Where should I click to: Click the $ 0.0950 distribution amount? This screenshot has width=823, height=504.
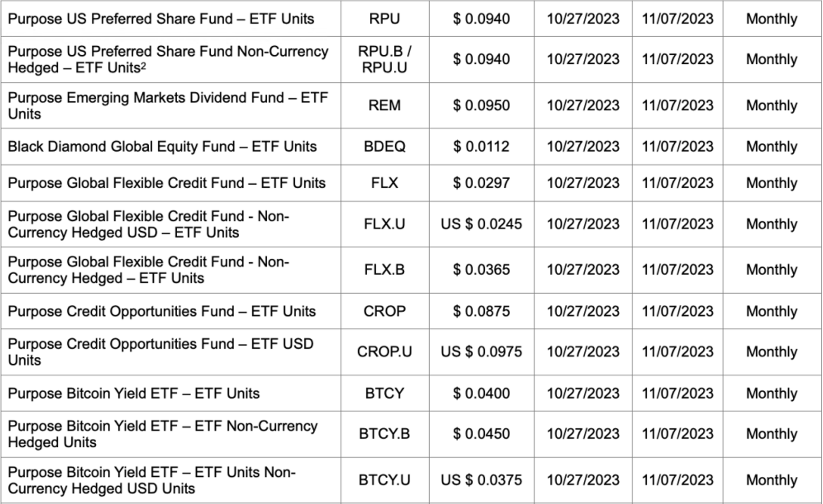(481, 106)
